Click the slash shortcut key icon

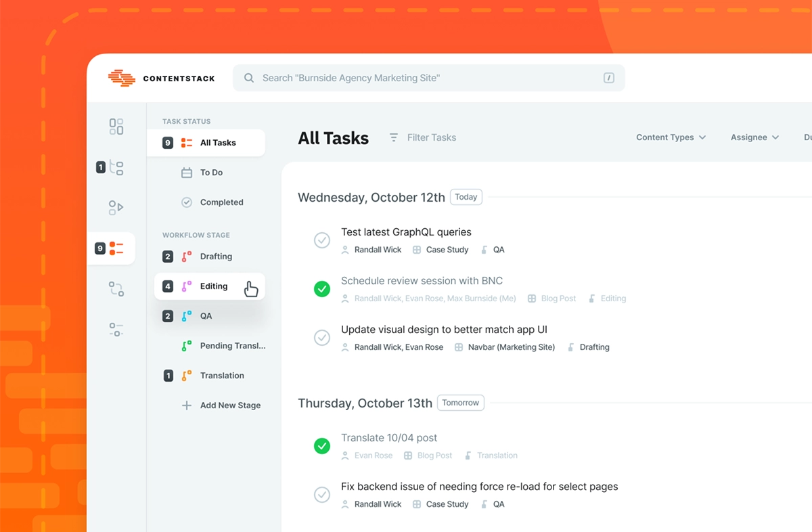pos(609,78)
